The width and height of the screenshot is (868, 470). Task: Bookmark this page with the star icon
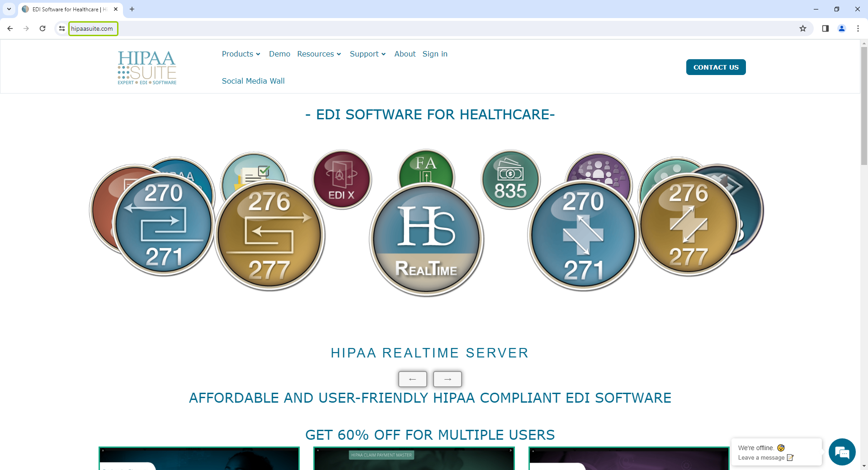803,28
